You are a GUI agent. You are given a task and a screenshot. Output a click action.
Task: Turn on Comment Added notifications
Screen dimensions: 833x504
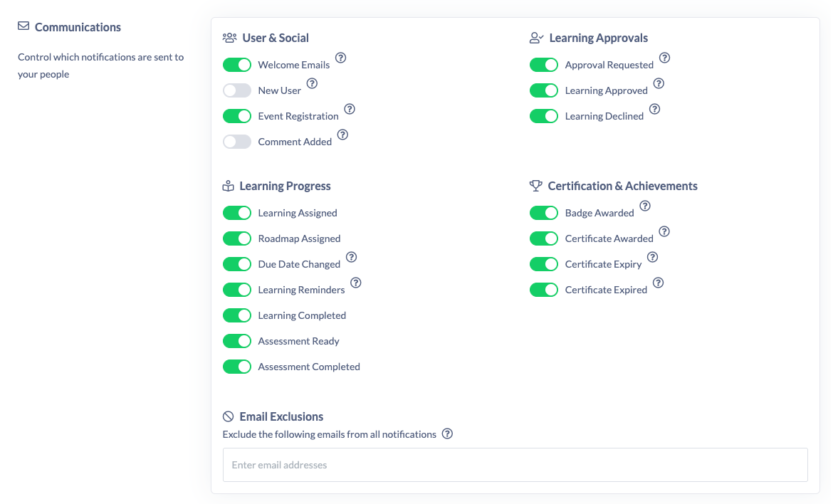tap(237, 142)
